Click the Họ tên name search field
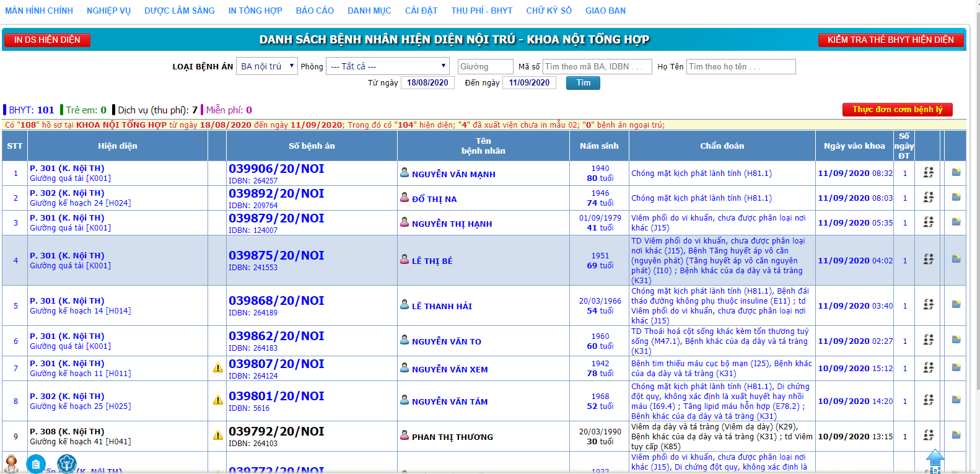The width and height of the screenshot is (980, 474). [741, 66]
